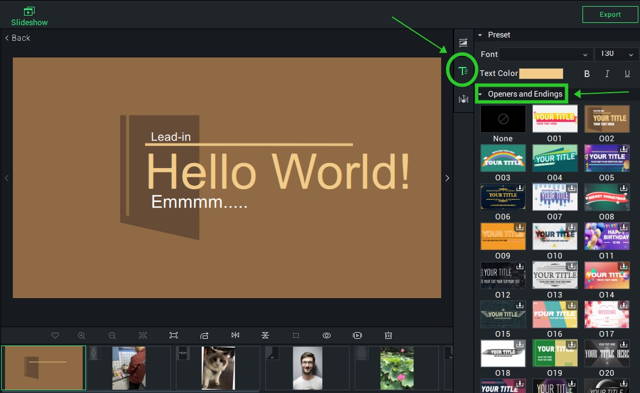Viewport: 640px width, 393px height.
Task: Click the Hello World! title text on canvas
Action: pos(278,172)
